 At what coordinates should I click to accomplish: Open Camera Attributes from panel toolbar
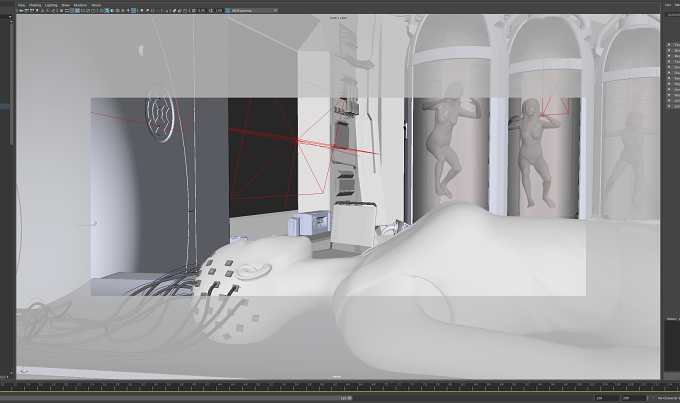(x=32, y=10)
